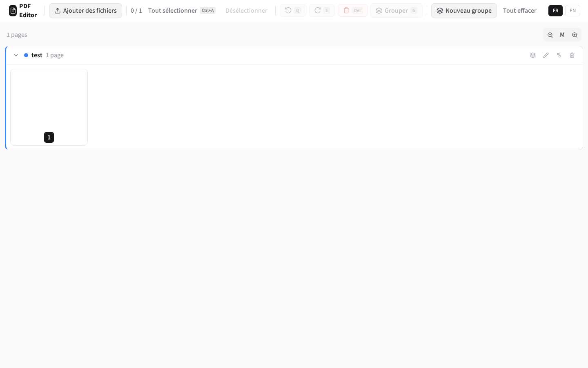Click the ungroup icon on the test group row
This screenshot has height=368, width=588.
pos(559,55)
